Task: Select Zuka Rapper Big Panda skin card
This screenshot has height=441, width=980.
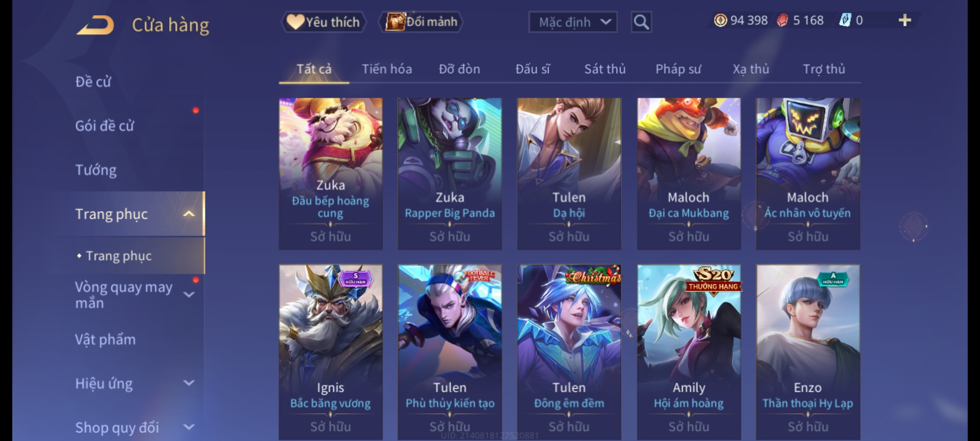Action: click(x=450, y=174)
